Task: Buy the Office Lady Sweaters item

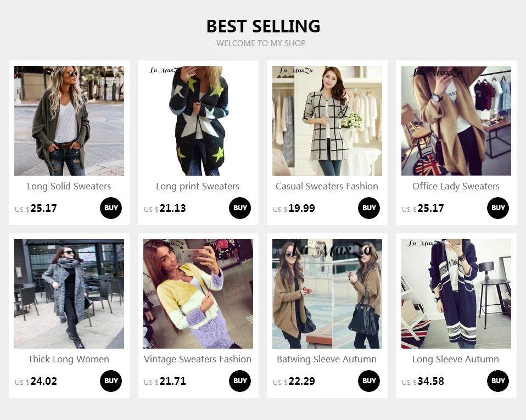Action: (498, 208)
